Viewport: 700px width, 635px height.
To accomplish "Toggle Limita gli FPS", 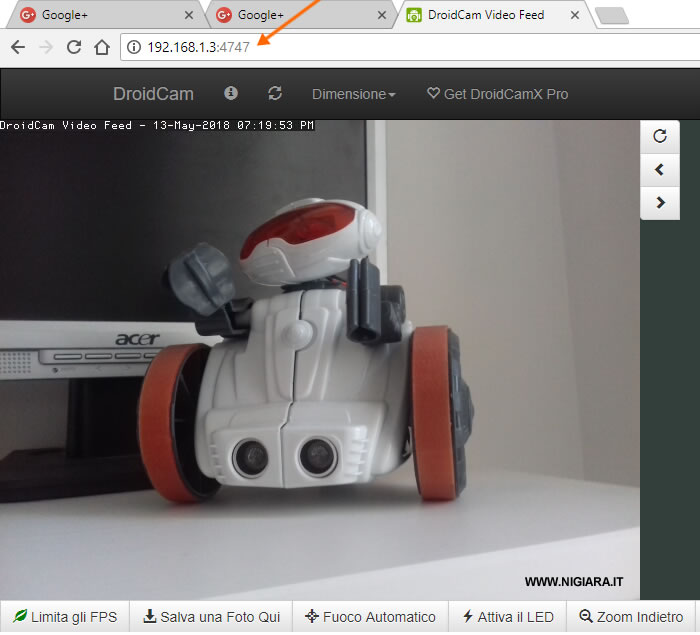I will (65, 617).
